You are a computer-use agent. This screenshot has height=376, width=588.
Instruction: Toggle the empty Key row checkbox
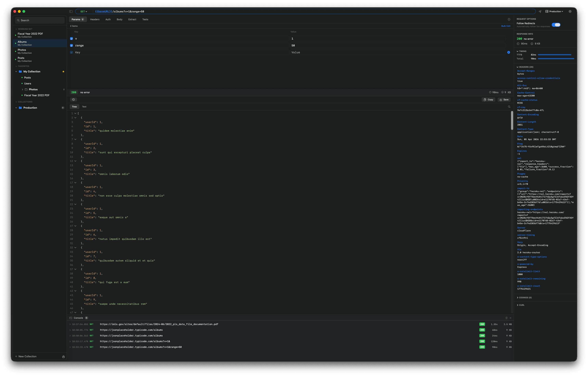click(72, 52)
